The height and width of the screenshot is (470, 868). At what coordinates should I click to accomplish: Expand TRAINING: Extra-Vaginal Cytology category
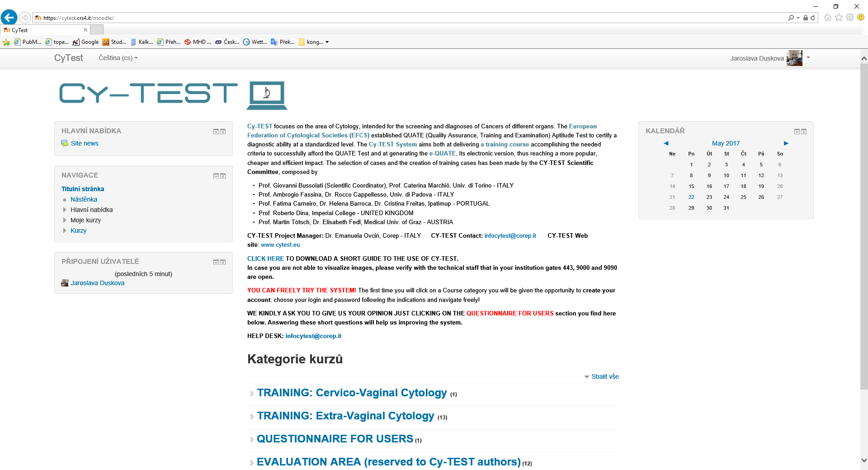pyautogui.click(x=252, y=417)
